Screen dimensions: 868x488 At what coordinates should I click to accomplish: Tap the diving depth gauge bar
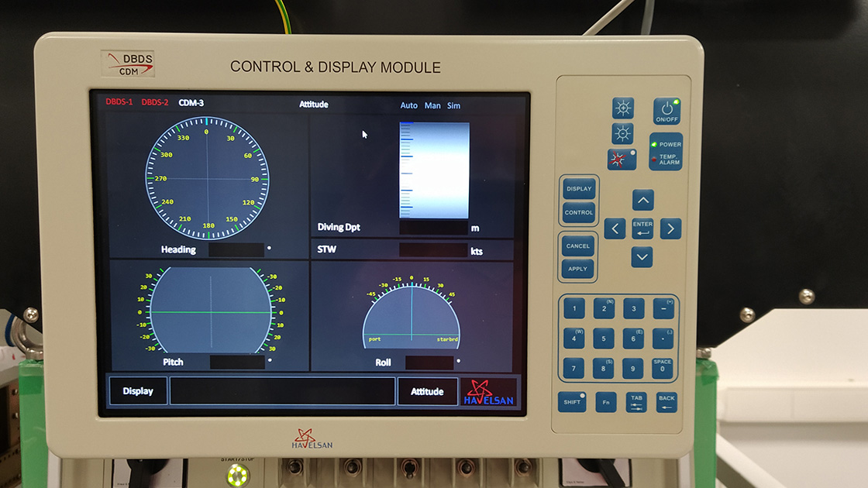coord(434,170)
